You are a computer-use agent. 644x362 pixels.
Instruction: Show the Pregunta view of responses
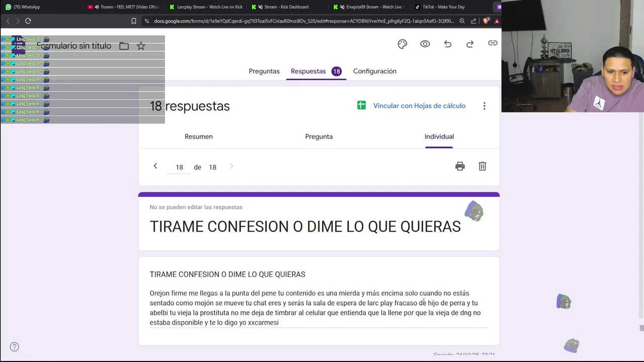click(x=319, y=136)
